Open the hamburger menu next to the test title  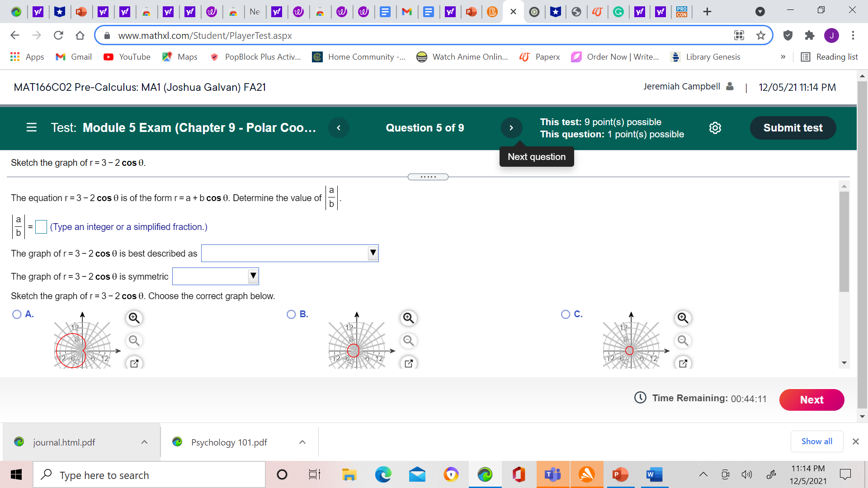coord(31,128)
